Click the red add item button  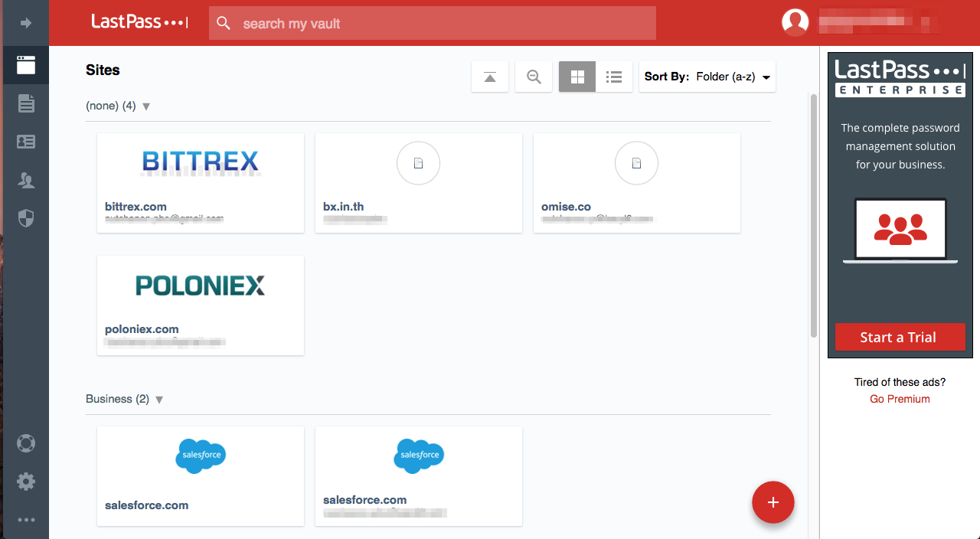773,502
